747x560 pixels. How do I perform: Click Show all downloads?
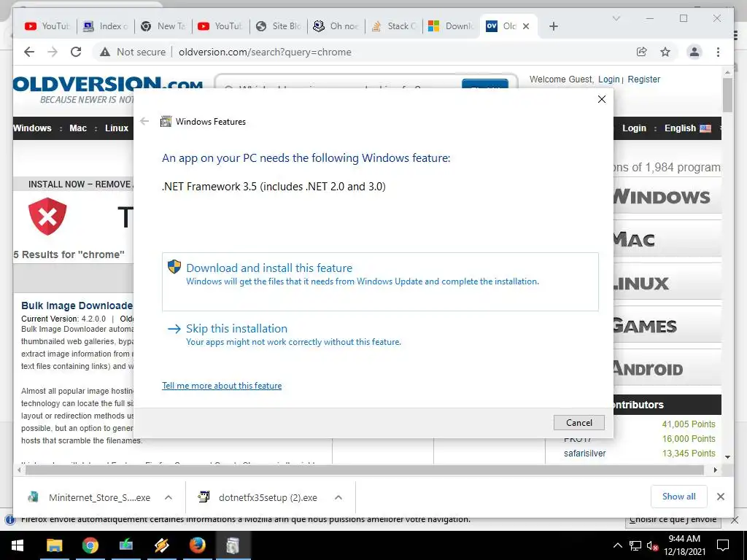(679, 497)
